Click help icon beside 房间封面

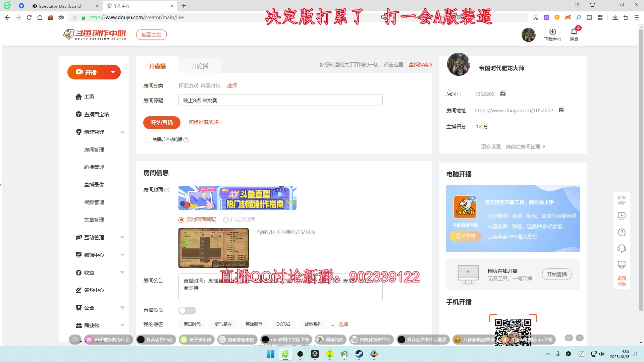167,190
